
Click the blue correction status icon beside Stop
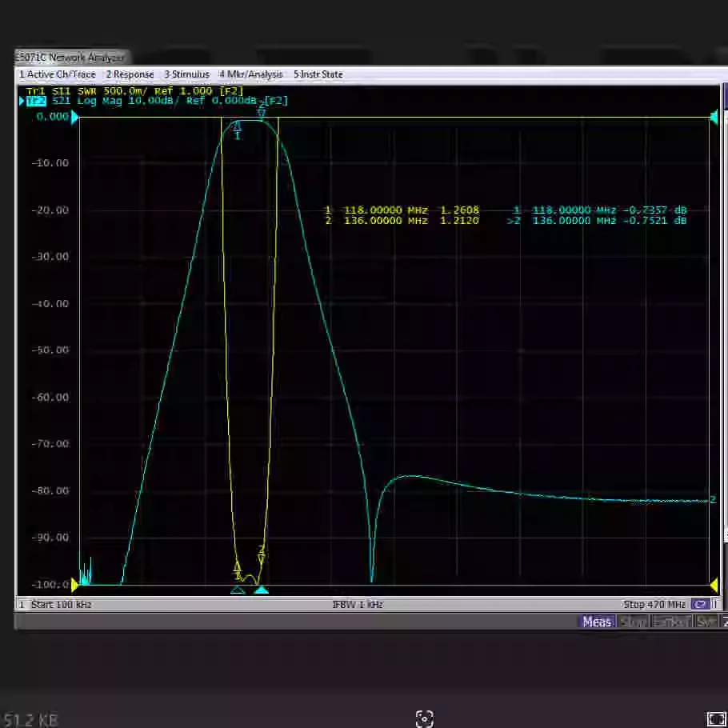pyautogui.click(x=700, y=604)
